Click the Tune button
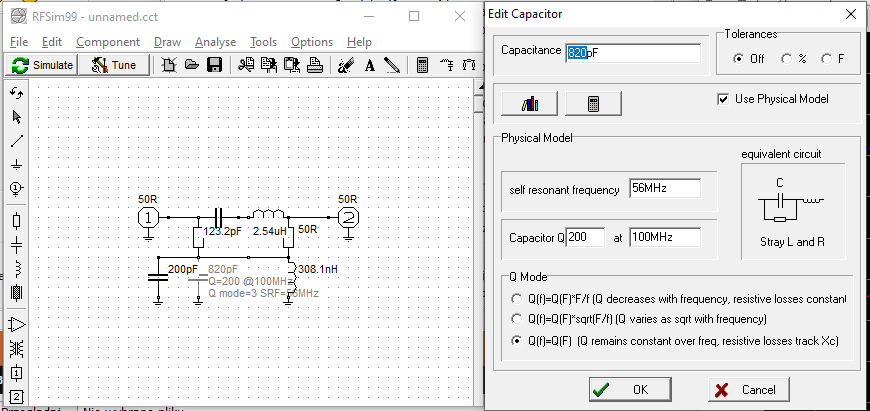The width and height of the screenshot is (870, 411). (x=115, y=65)
